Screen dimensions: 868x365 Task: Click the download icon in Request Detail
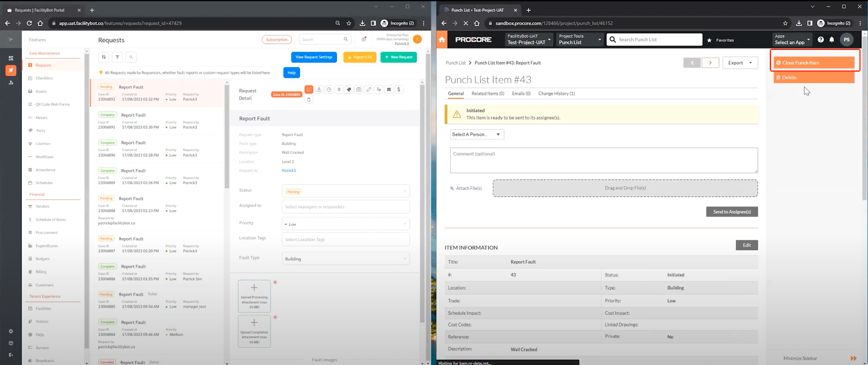[x=319, y=89]
